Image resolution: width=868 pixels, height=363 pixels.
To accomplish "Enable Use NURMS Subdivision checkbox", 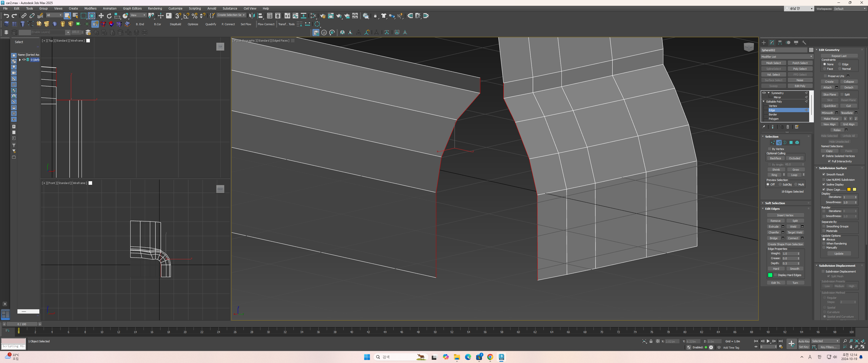I will 824,180.
